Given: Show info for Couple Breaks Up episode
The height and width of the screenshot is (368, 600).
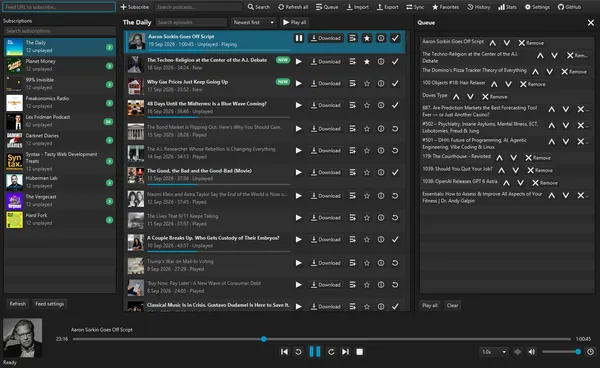Looking at the screenshot, I should click(381, 239).
